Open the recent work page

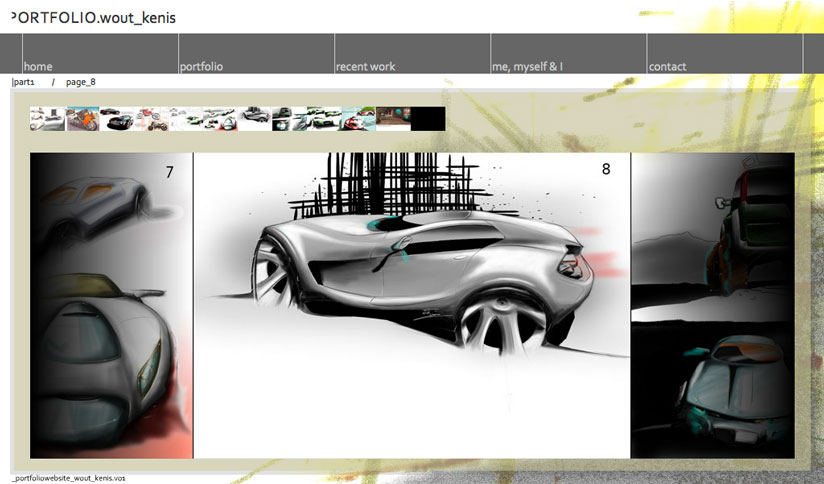pos(365,66)
